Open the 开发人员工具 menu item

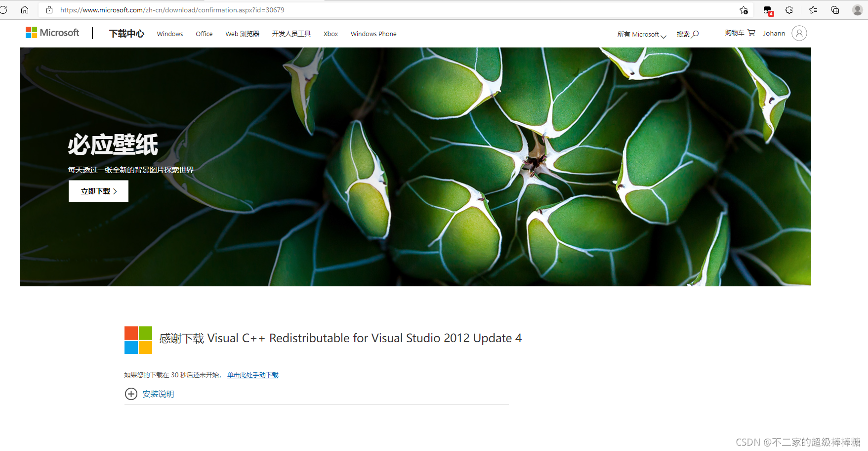291,34
